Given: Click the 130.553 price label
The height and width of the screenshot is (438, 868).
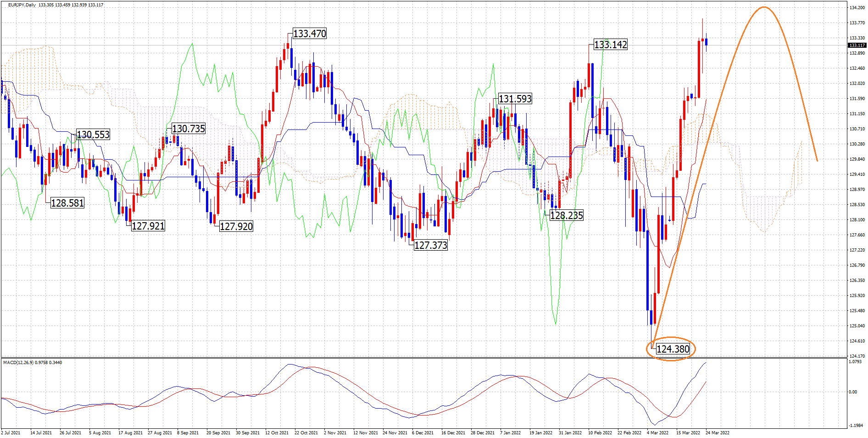Looking at the screenshot, I should point(93,135).
